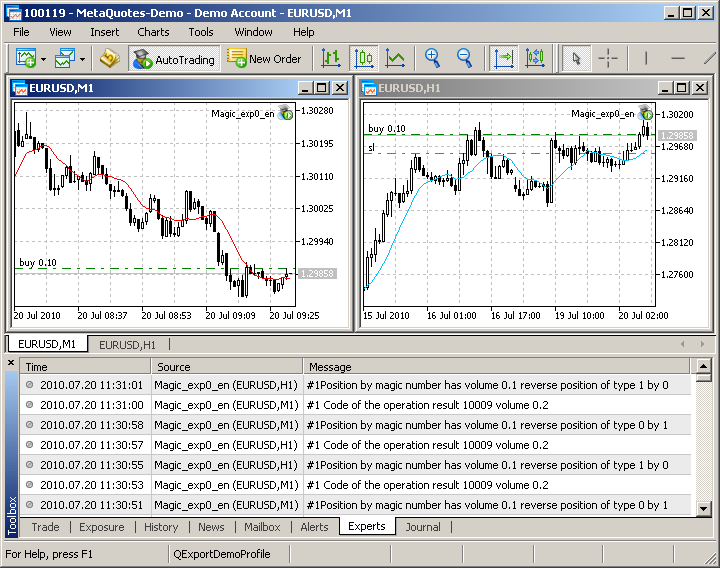Open the View menu
The image size is (720, 568).
(x=60, y=32)
